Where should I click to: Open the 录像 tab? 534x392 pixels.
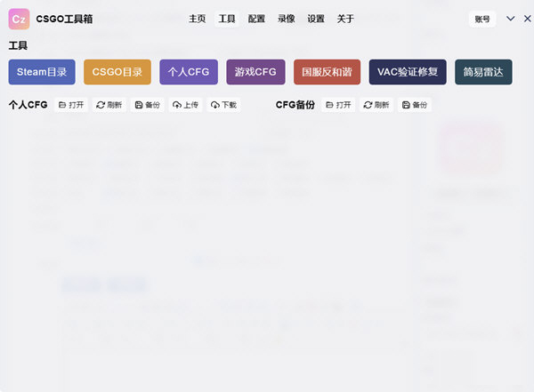[286, 19]
